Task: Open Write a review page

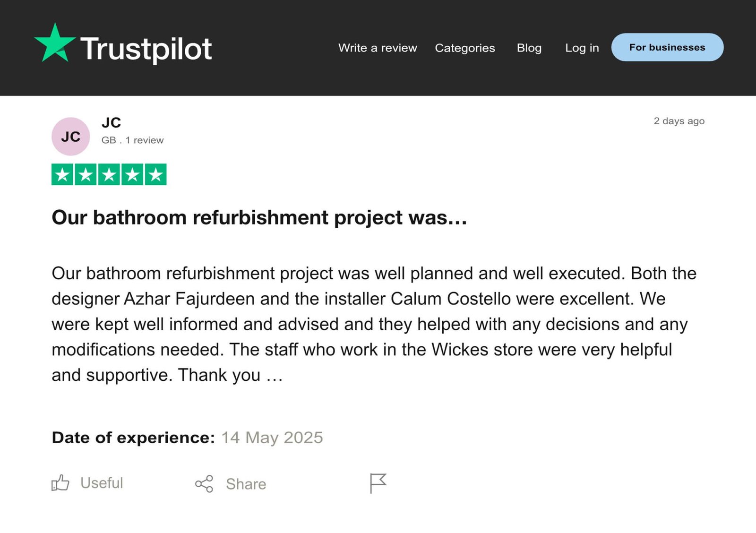Action: (x=378, y=48)
